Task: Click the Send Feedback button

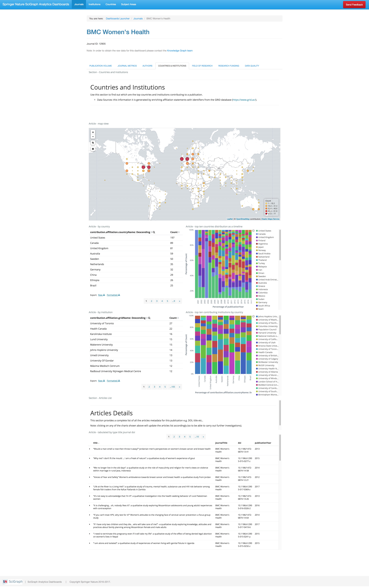Action: (x=354, y=5)
